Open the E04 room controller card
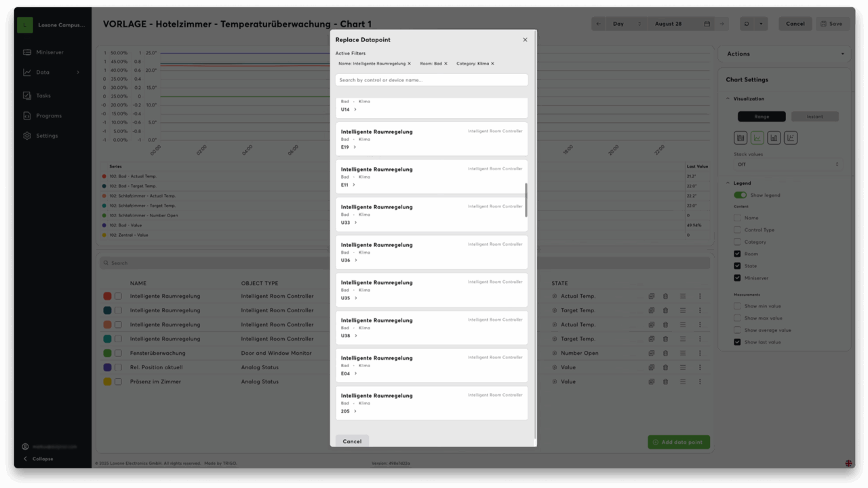The width and height of the screenshot is (868, 488). tap(431, 365)
